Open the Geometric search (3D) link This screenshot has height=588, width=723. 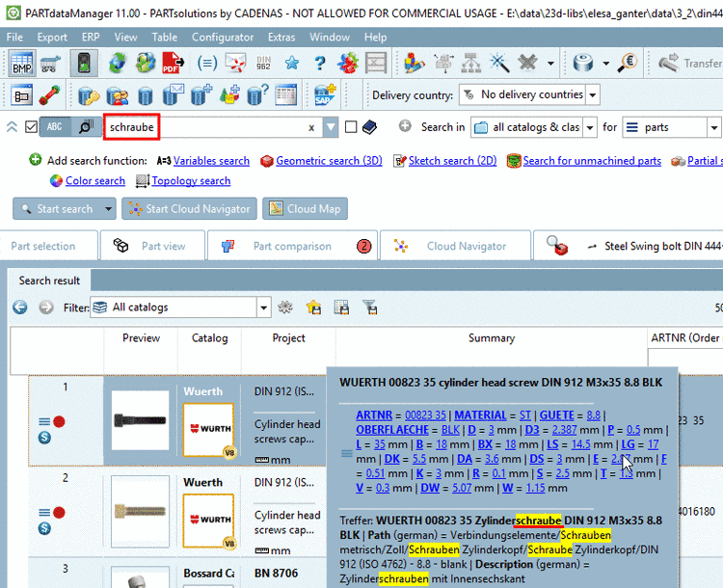tap(329, 160)
